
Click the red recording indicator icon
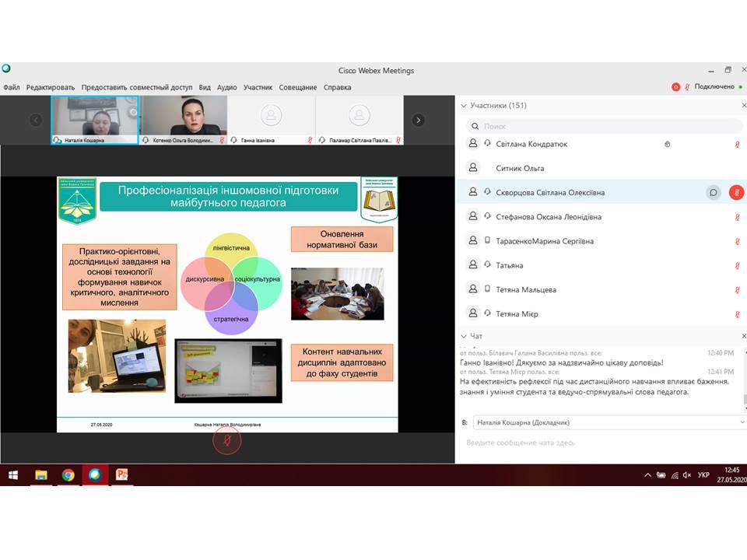tap(675, 87)
